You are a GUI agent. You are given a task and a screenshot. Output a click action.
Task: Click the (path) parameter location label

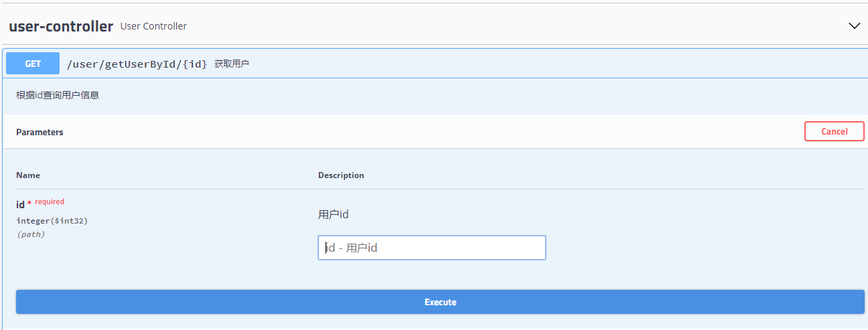31,234
